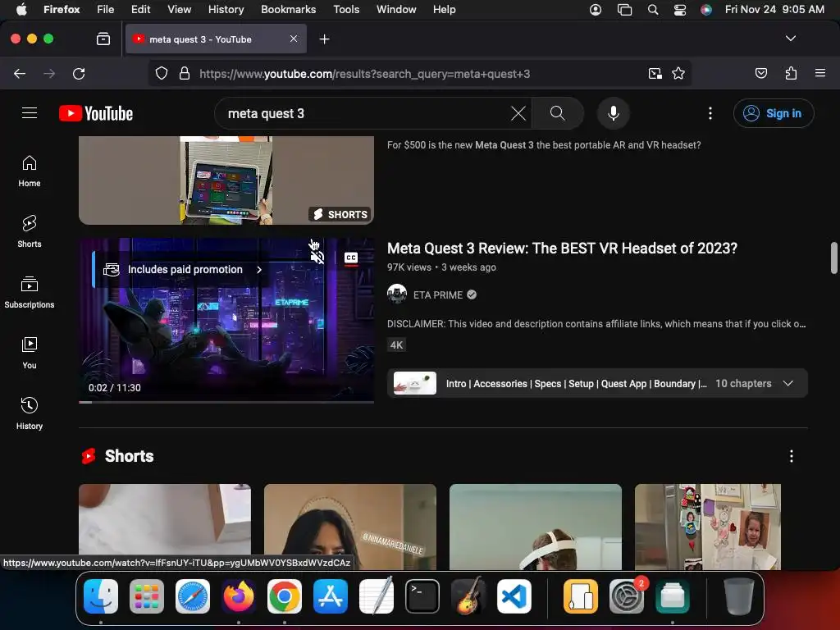840x630 pixels.
Task: Click the magnifier search button
Action: tap(557, 113)
